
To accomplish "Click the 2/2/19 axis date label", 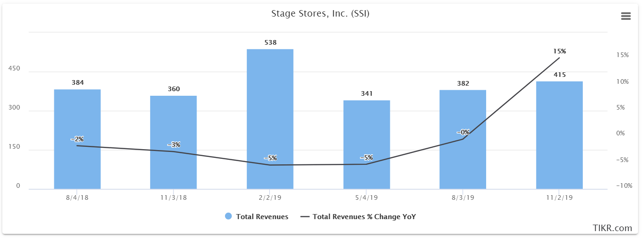I will tap(270, 197).
